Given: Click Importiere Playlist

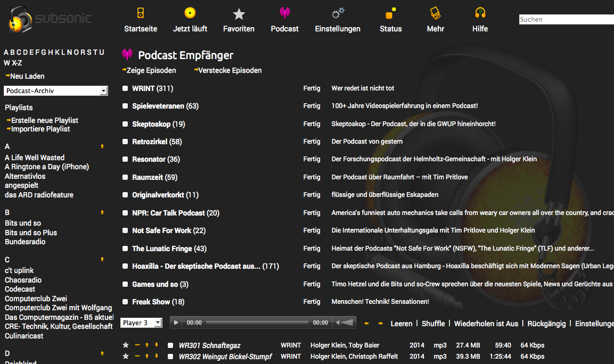Looking at the screenshot, I should 40,129.
